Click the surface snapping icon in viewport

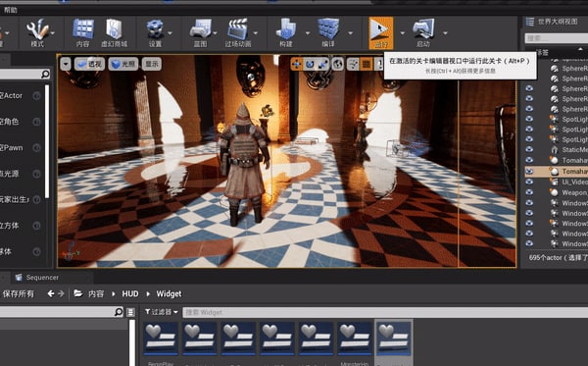353,64
